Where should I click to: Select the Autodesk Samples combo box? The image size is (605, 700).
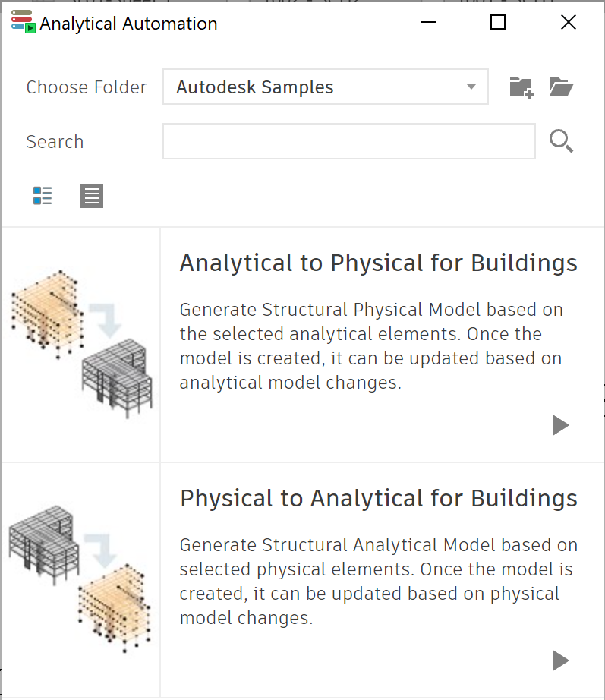(x=326, y=87)
